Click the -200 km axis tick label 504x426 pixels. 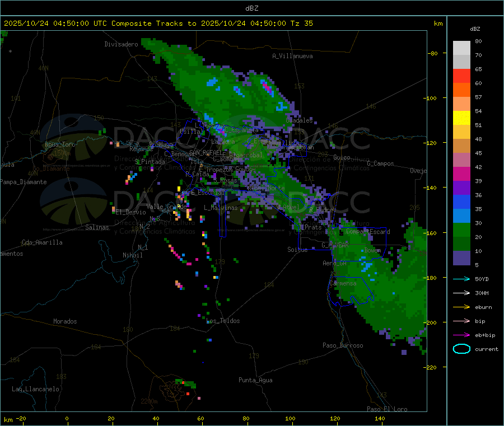point(430,322)
